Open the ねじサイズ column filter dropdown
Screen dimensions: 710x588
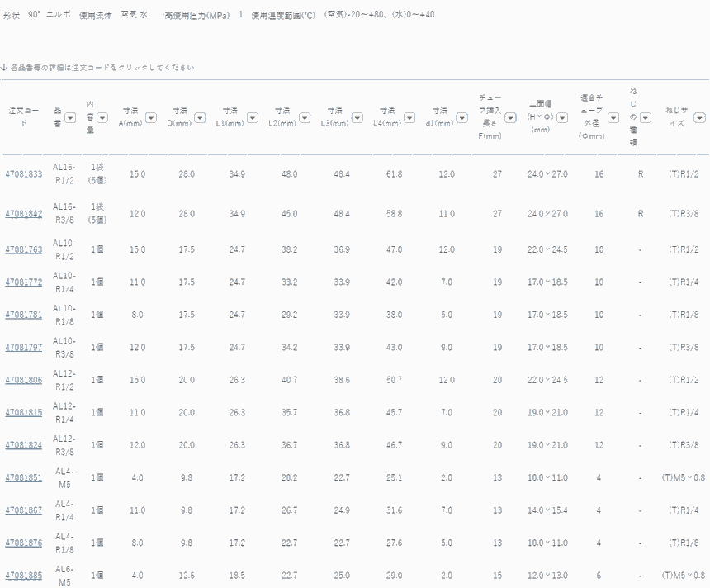tap(699, 117)
